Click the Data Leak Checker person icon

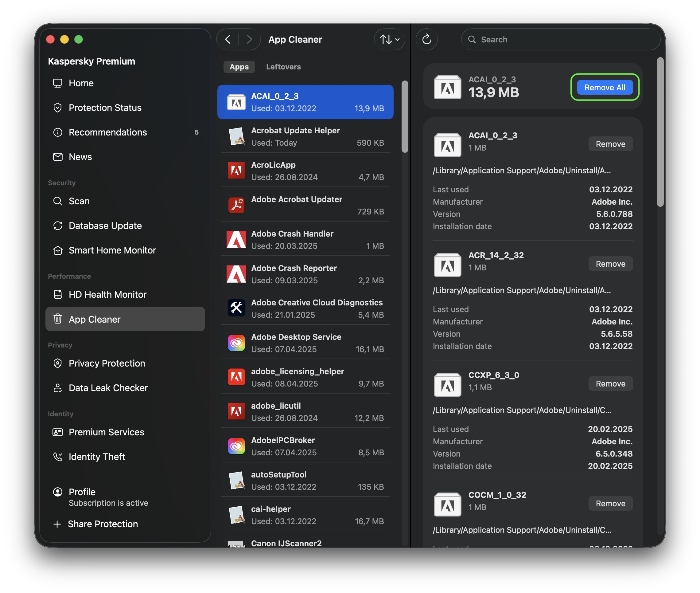pyautogui.click(x=58, y=388)
